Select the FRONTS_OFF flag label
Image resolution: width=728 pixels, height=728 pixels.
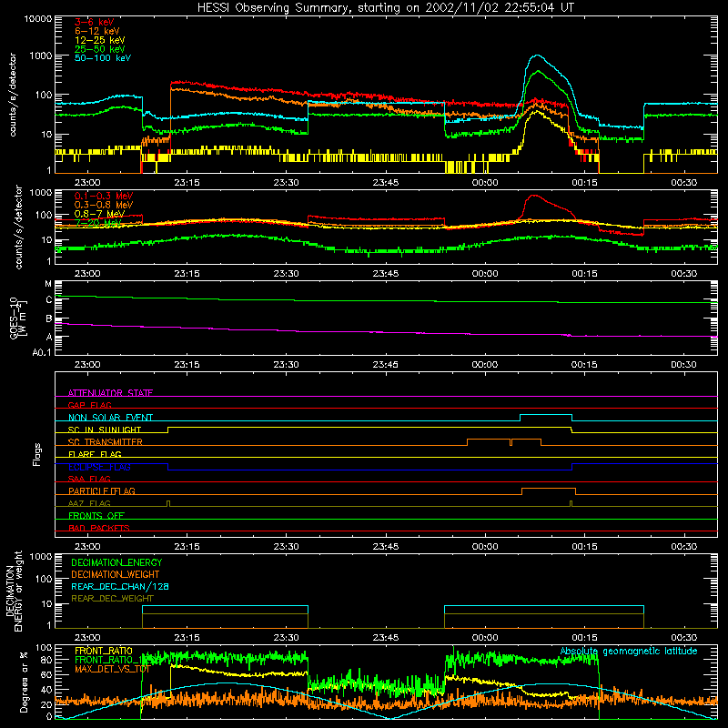(x=96, y=515)
